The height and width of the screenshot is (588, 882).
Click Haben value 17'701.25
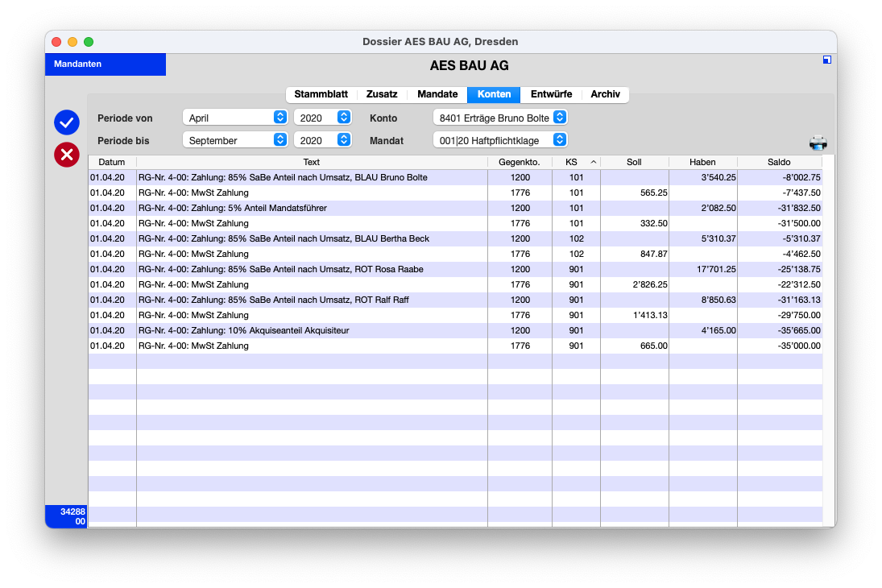point(716,269)
